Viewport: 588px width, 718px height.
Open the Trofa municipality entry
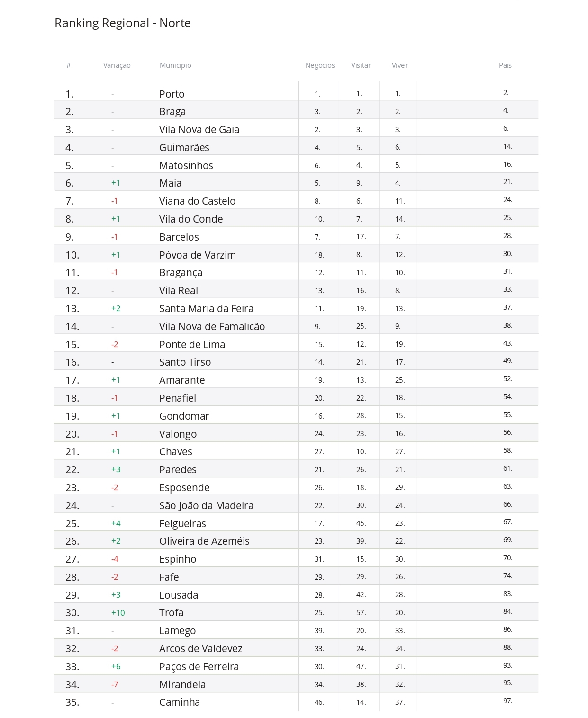171,612
